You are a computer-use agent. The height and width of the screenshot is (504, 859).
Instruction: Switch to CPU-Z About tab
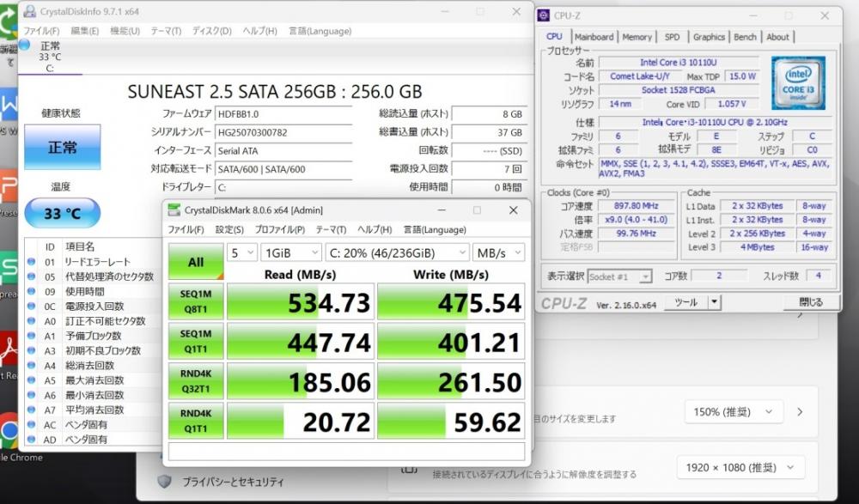777,37
